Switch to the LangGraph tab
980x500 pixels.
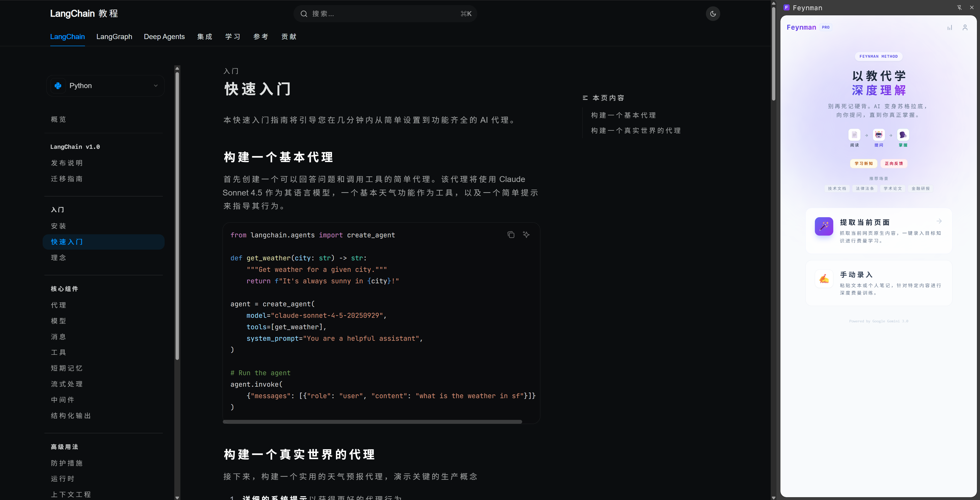tap(114, 36)
